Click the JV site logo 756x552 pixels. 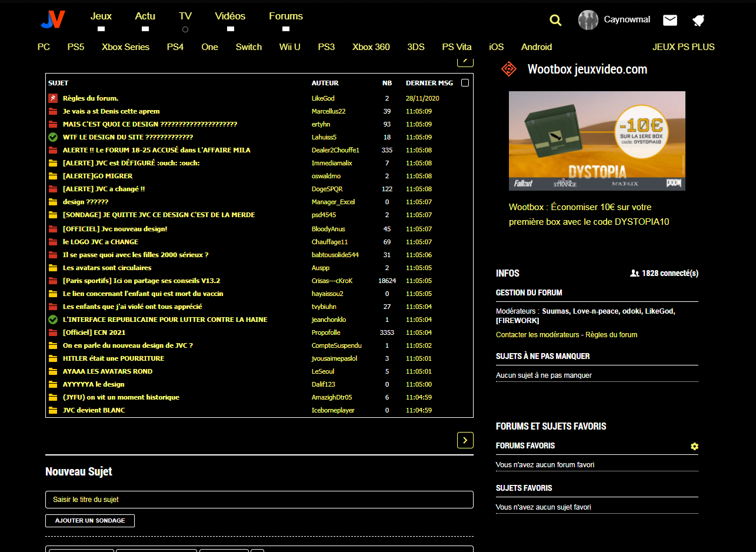coord(53,19)
